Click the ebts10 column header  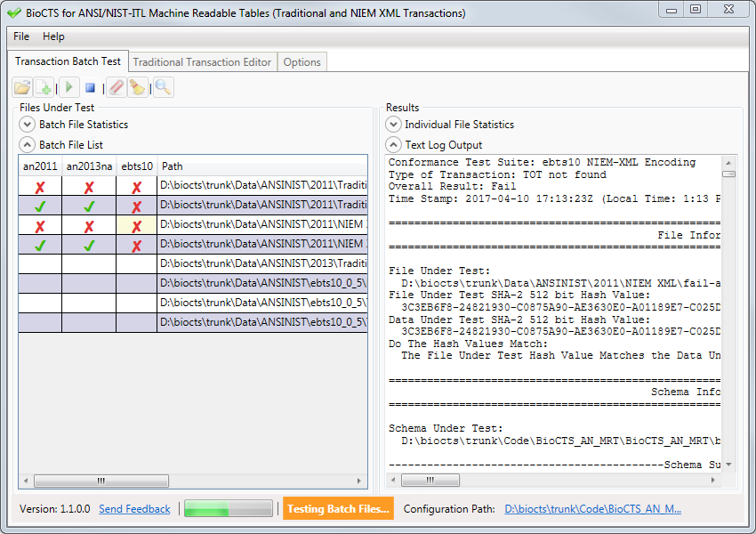[136, 166]
